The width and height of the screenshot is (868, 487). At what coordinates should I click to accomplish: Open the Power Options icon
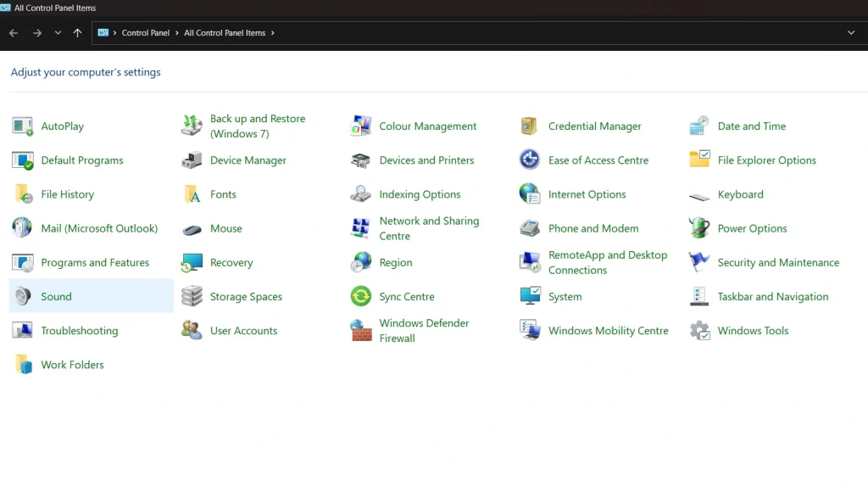click(699, 228)
